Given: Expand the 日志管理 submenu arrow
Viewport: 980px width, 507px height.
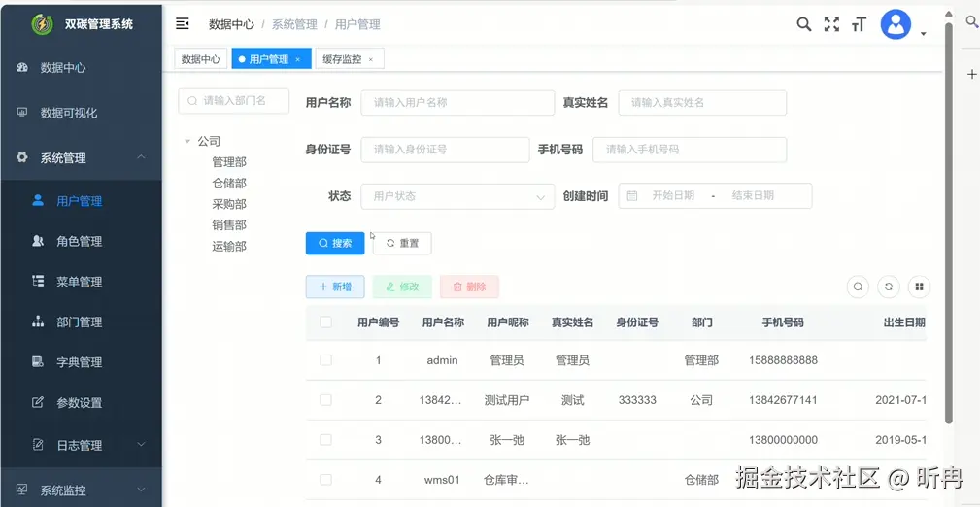Looking at the screenshot, I should [141, 445].
